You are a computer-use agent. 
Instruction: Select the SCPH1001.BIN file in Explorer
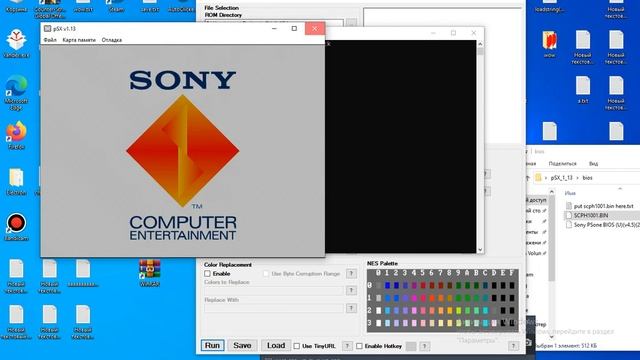tap(591, 215)
